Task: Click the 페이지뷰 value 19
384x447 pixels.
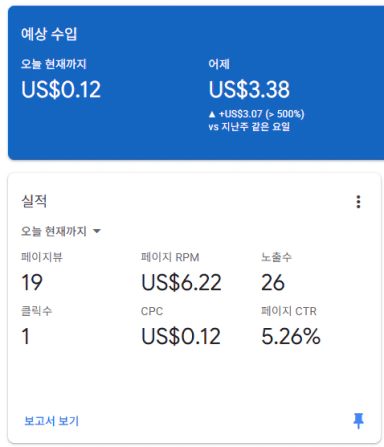Action: click(32, 283)
